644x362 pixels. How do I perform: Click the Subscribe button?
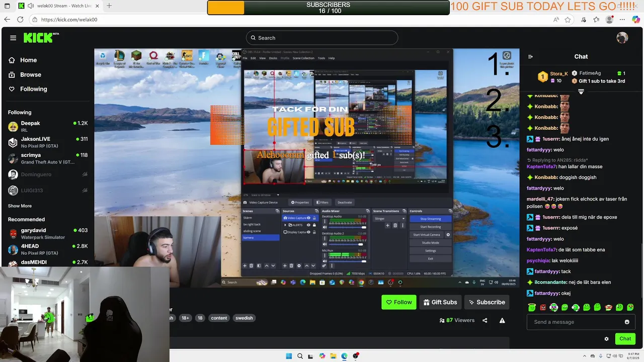487,302
